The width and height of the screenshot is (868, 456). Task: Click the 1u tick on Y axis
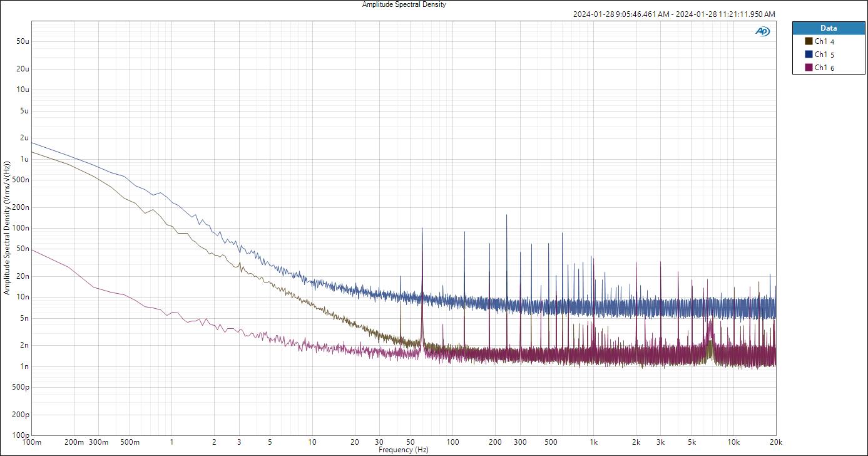[x=25, y=159]
